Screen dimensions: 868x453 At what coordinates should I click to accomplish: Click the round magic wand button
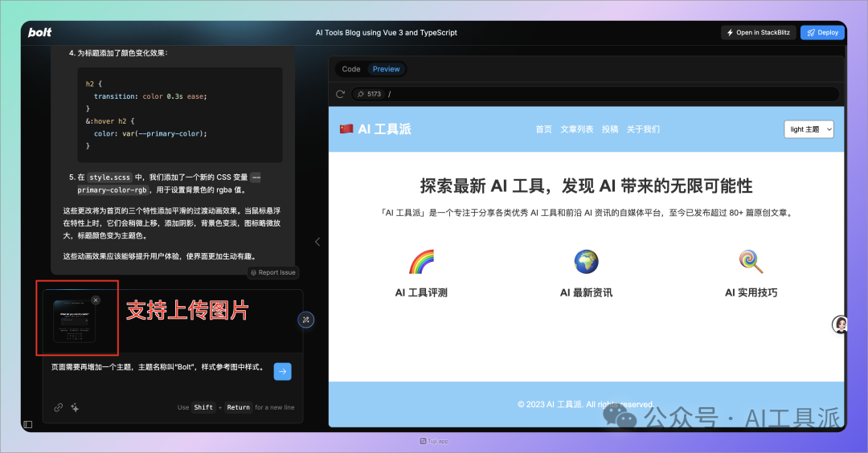click(306, 320)
